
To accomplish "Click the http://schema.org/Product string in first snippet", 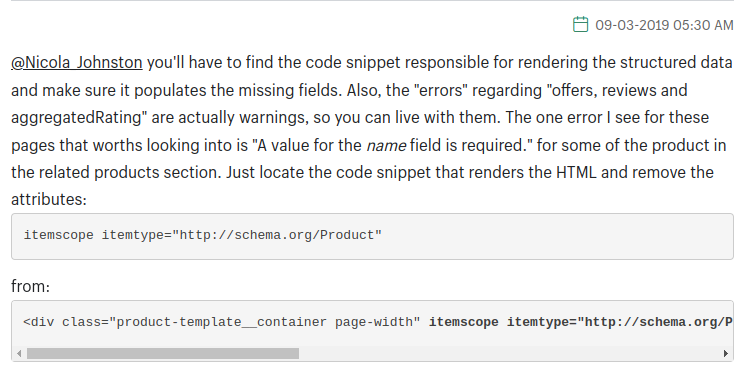I will [277, 235].
